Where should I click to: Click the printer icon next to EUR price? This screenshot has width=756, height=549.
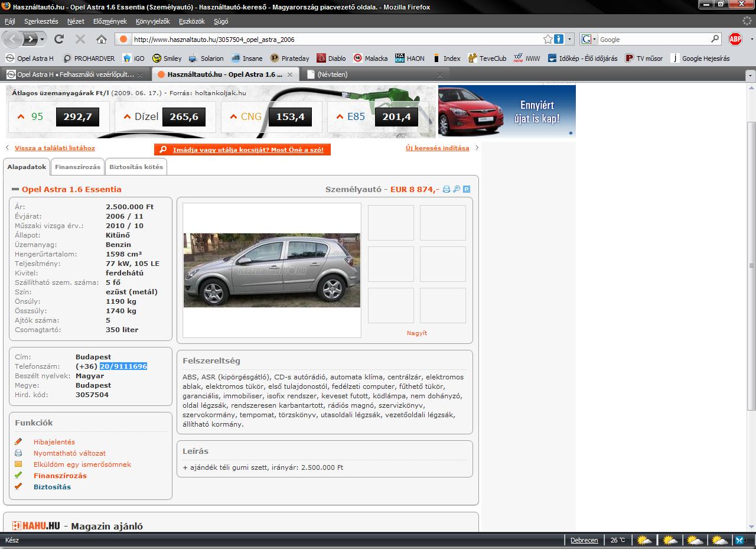pos(447,190)
